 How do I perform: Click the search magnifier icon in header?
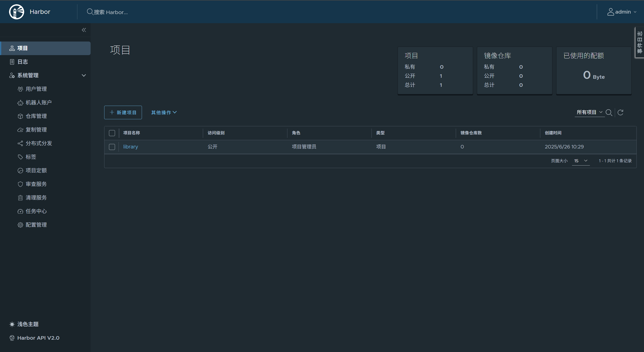tap(90, 12)
